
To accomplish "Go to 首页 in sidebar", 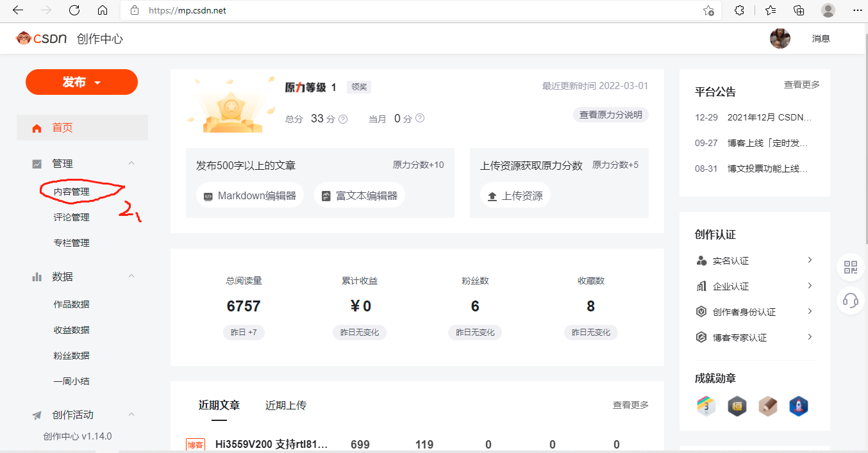I will point(82,128).
